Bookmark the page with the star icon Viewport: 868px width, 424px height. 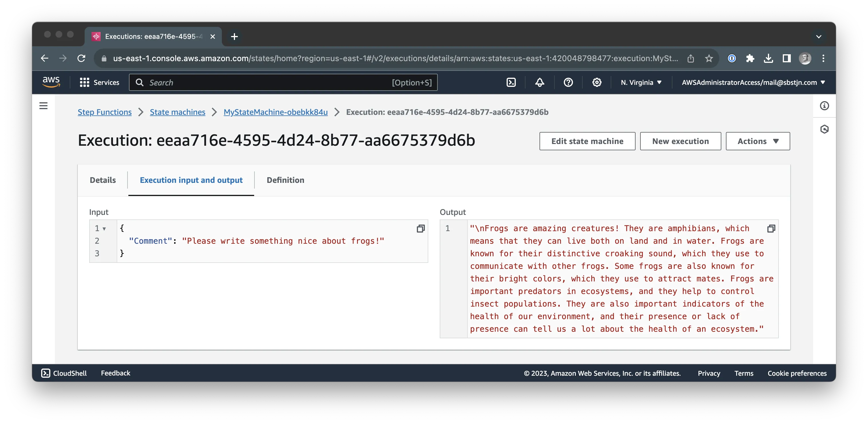click(x=709, y=58)
